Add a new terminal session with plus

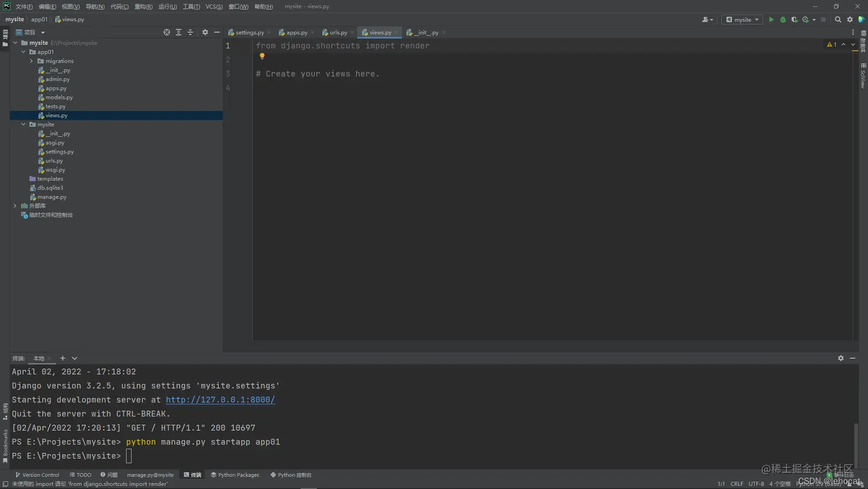coord(63,358)
